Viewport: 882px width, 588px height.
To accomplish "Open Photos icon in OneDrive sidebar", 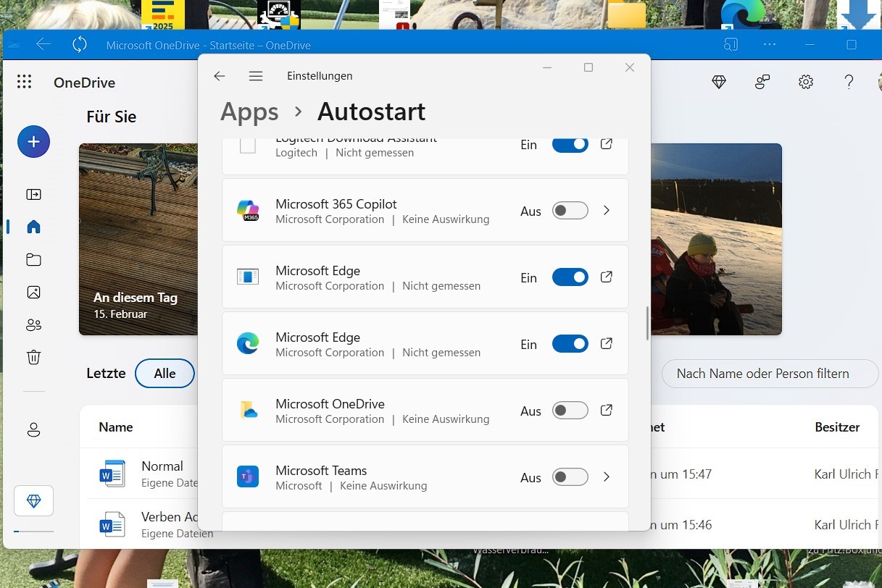I will [x=33, y=292].
